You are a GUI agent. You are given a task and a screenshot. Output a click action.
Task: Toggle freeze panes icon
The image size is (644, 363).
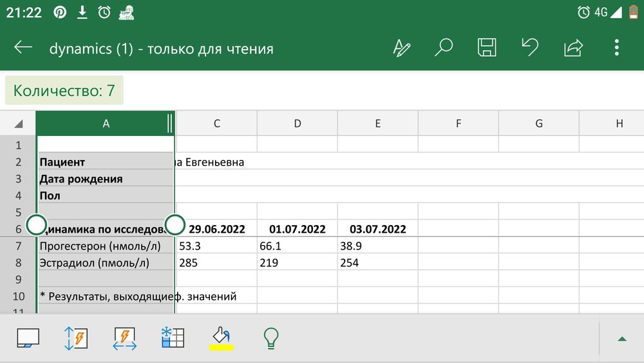click(x=173, y=337)
